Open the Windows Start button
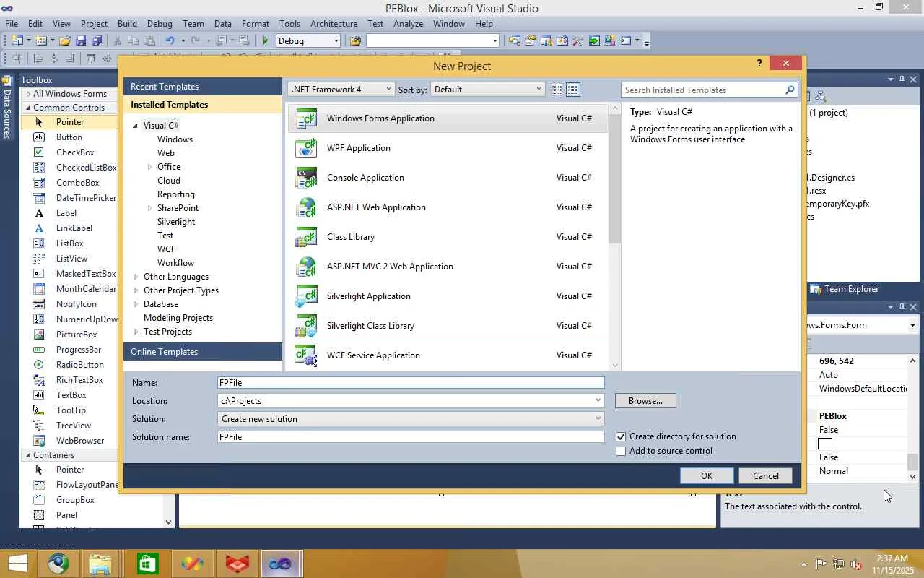The width and height of the screenshot is (924, 578). [x=17, y=564]
